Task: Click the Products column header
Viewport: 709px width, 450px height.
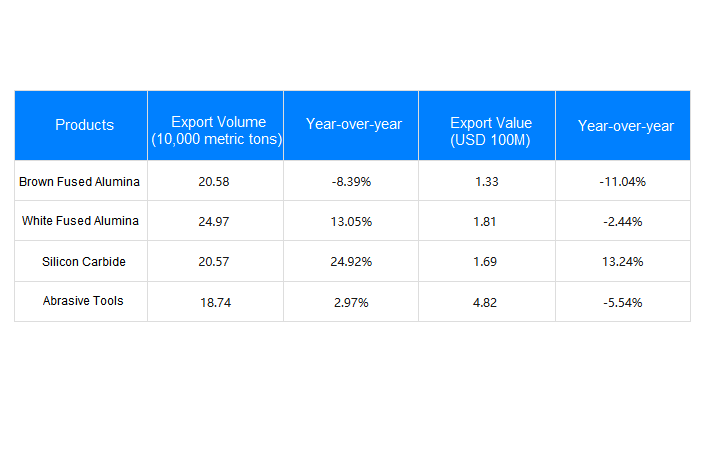Action: 81,125
